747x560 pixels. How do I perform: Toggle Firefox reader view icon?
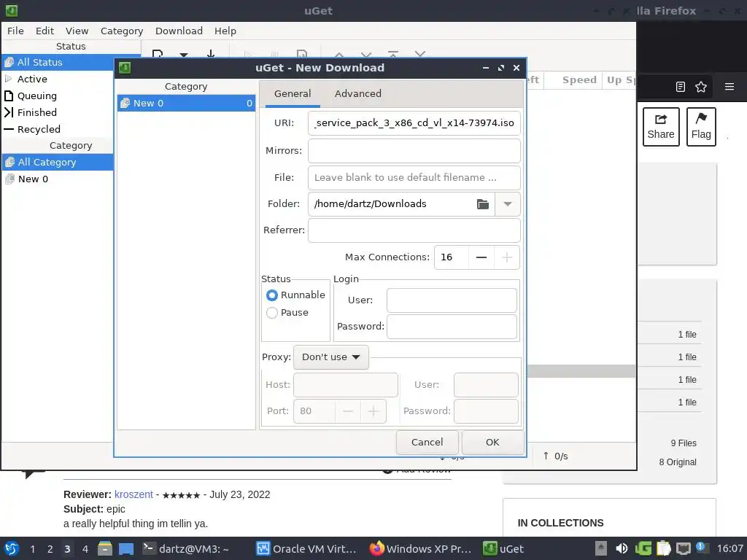tap(681, 87)
